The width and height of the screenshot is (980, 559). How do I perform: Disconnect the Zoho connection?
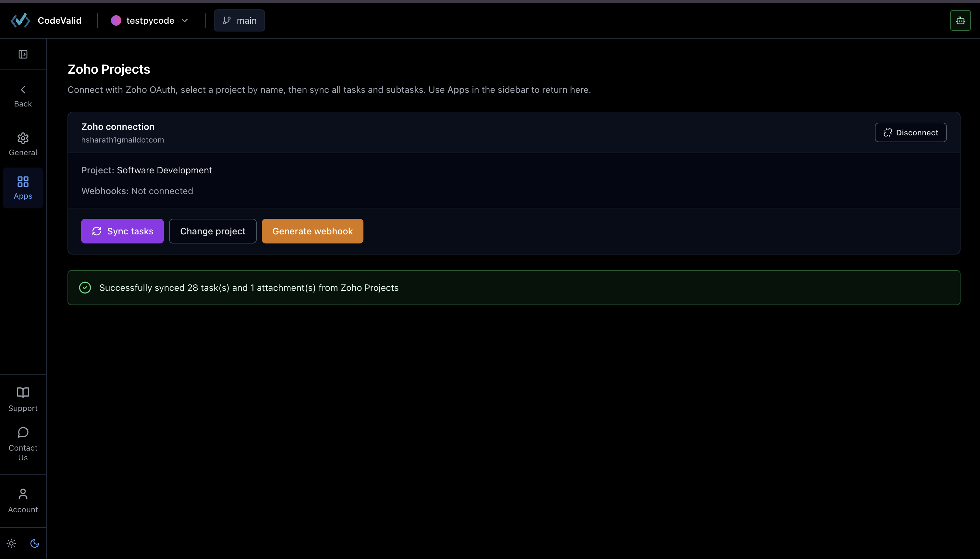pyautogui.click(x=911, y=132)
